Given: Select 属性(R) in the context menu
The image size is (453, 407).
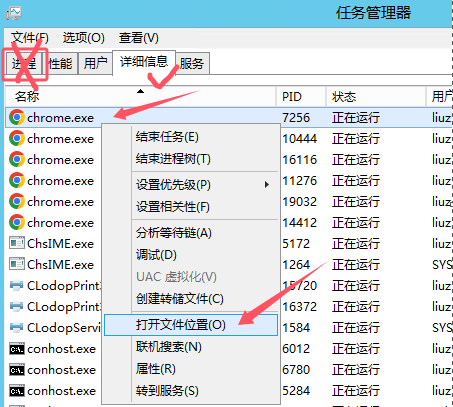Looking at the screenshot, I should 156,369.
